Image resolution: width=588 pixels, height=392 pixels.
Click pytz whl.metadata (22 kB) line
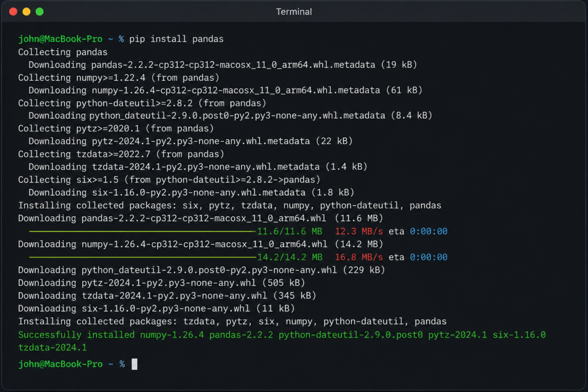point(191,141)
